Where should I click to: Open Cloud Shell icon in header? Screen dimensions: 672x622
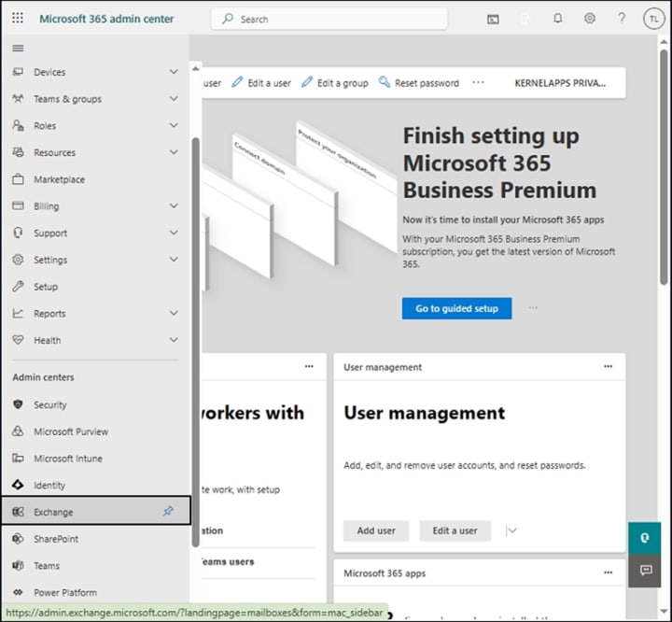(493, 19)
